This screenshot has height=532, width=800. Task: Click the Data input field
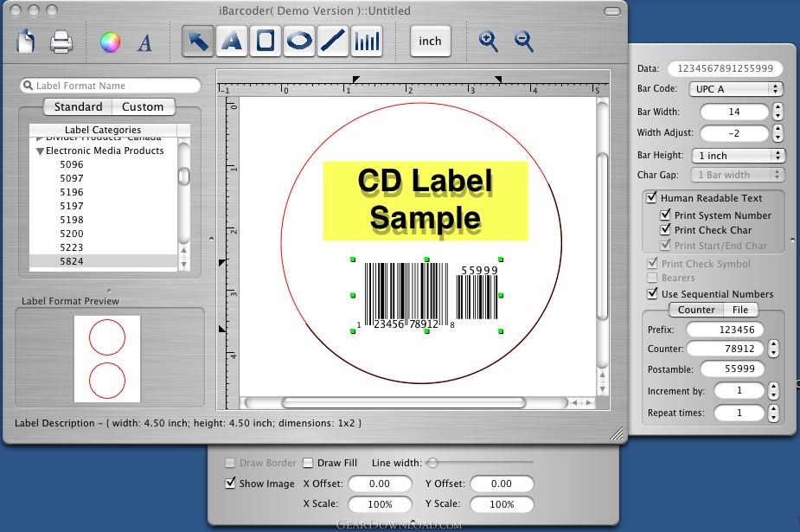[x=725, y=68]
